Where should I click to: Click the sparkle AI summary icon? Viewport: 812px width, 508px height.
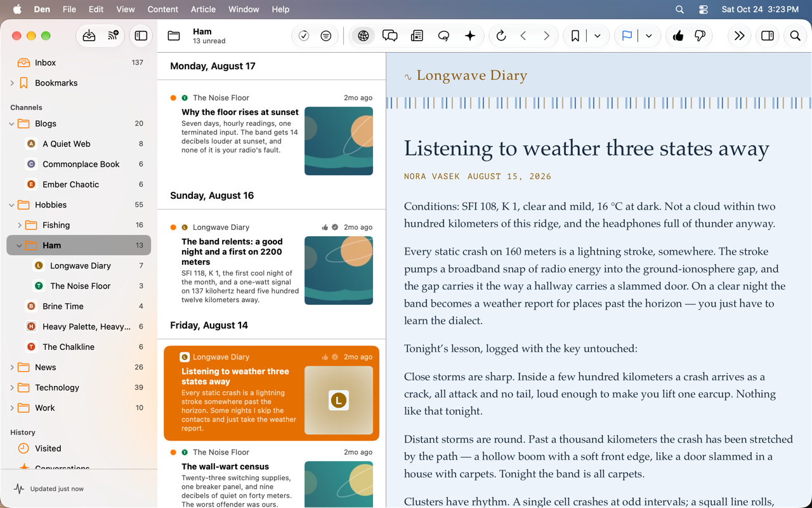point(470,36)
